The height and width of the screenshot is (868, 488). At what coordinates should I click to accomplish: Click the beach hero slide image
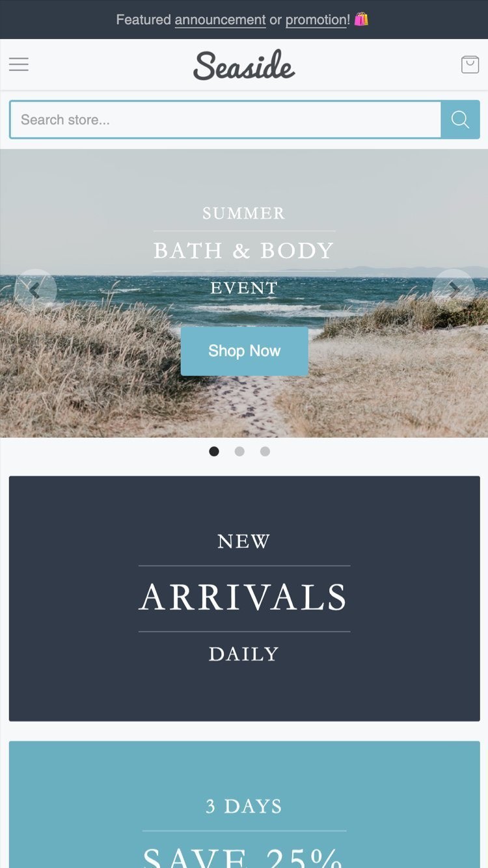pos(244,293)
